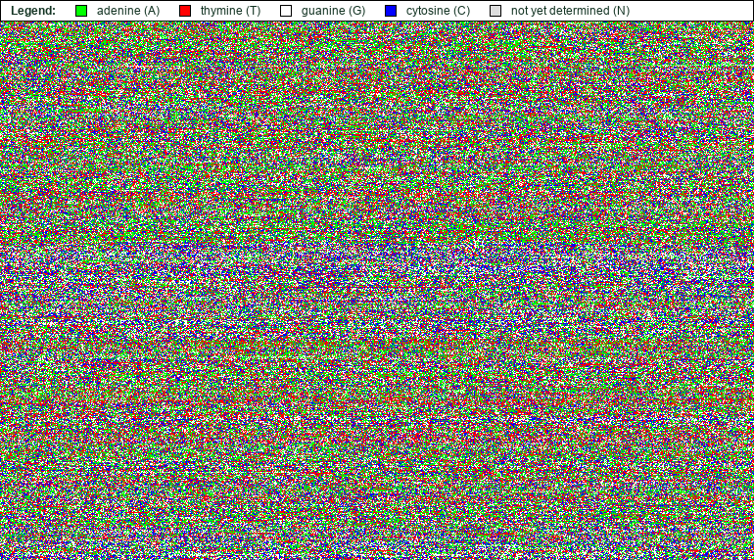Click the 'thymine (T)' label
The height and width of the screenshot is (560, 754).
point(230,11)
